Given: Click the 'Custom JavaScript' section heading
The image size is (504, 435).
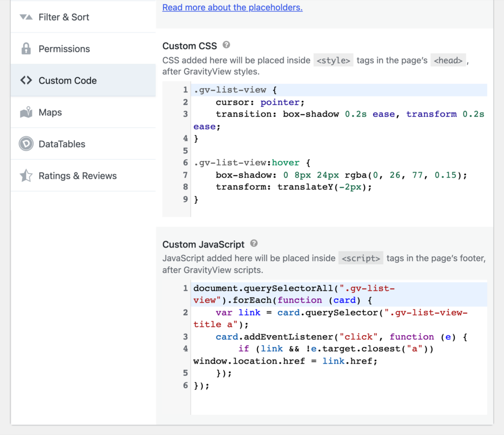Looking at the screenshot, I should (x=203, y=245).
